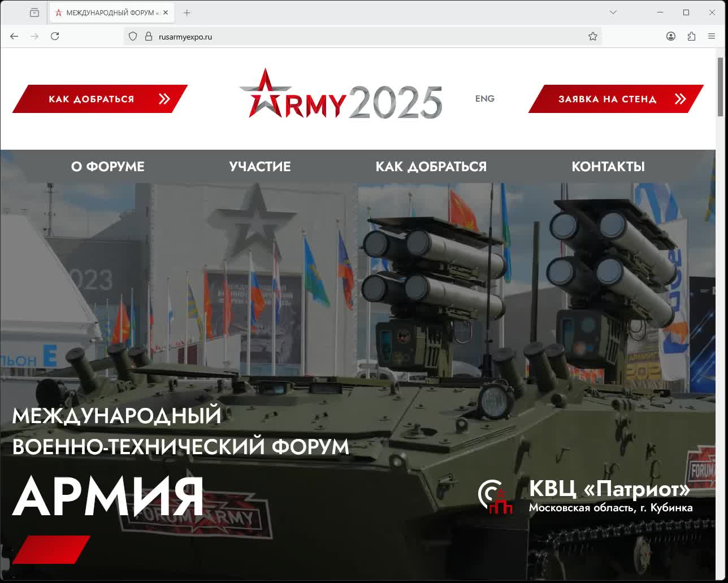728x583 pixels.
Task: Click the rusarmyexpo.ru address bar
Action: 362,37
